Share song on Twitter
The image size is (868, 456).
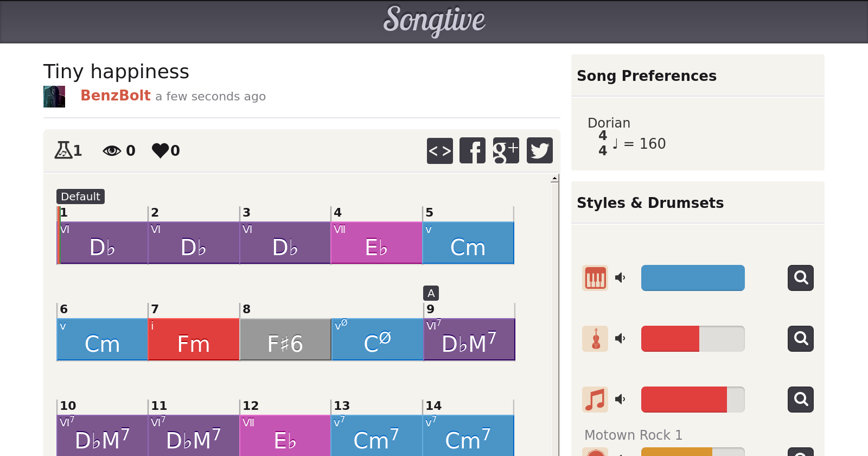[x=540, y=150]
